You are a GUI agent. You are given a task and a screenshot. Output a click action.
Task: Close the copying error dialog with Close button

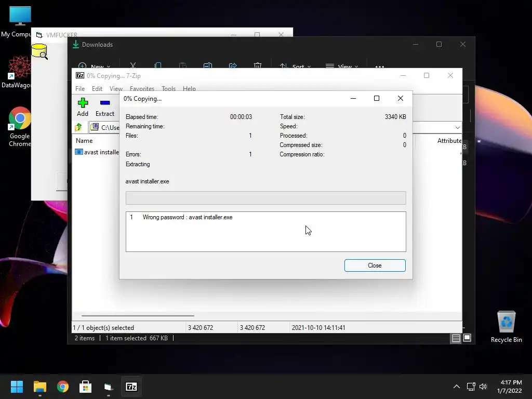click(x=375, y=265)
